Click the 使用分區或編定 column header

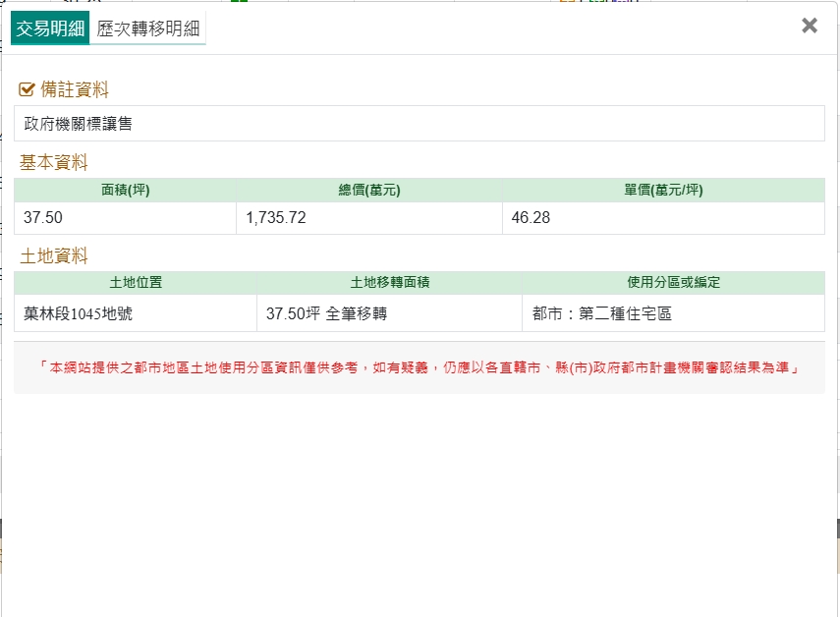point(673,283)
